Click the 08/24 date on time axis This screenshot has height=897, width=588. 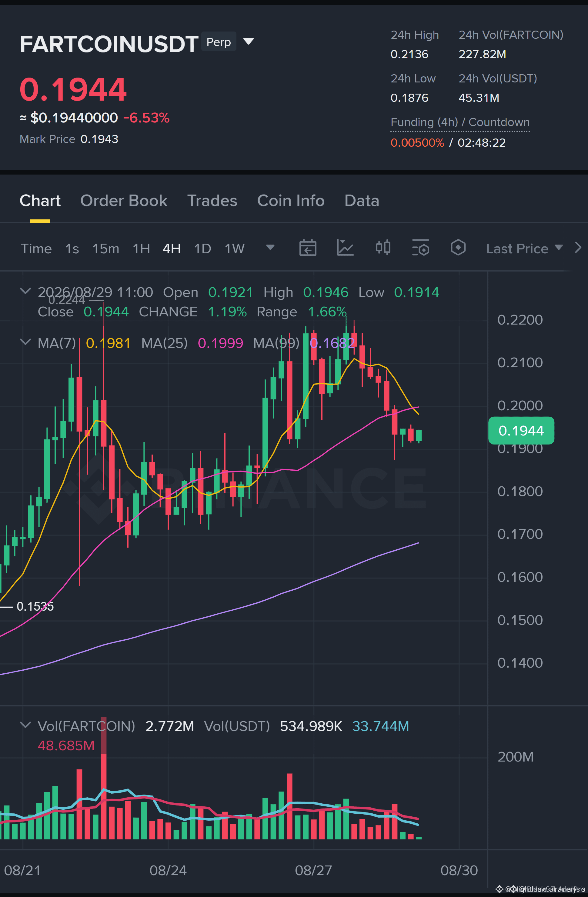(x=168, y=870)
